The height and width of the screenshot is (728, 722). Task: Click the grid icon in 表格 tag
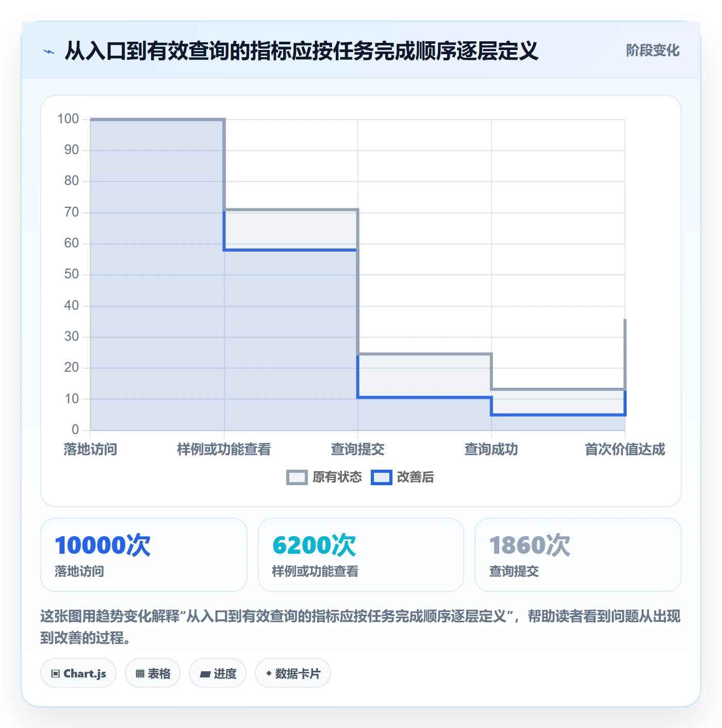tap(140, 673)
